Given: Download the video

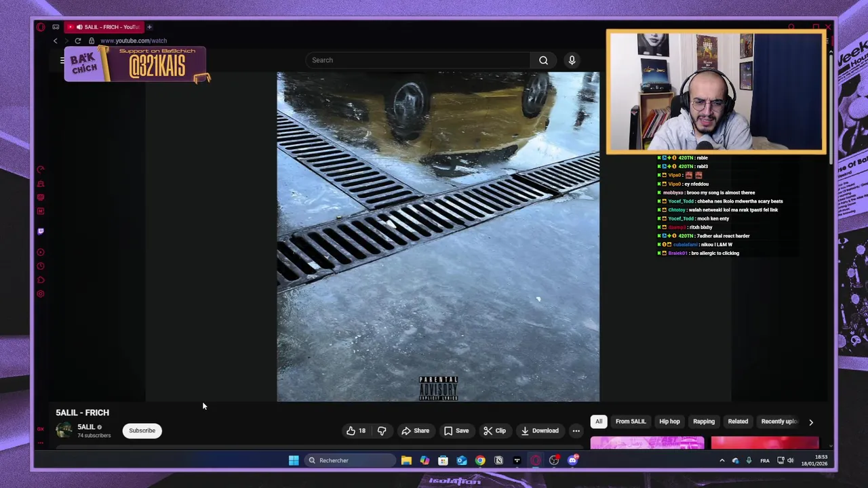Looking at the screenshot, I should click(540, 430).
